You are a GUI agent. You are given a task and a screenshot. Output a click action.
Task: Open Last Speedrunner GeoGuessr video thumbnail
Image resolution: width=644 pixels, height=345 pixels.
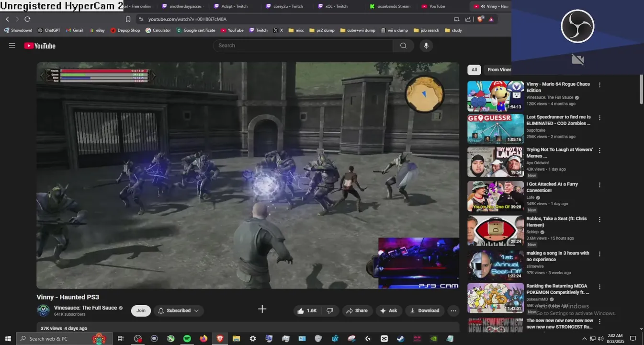[495, 129]
